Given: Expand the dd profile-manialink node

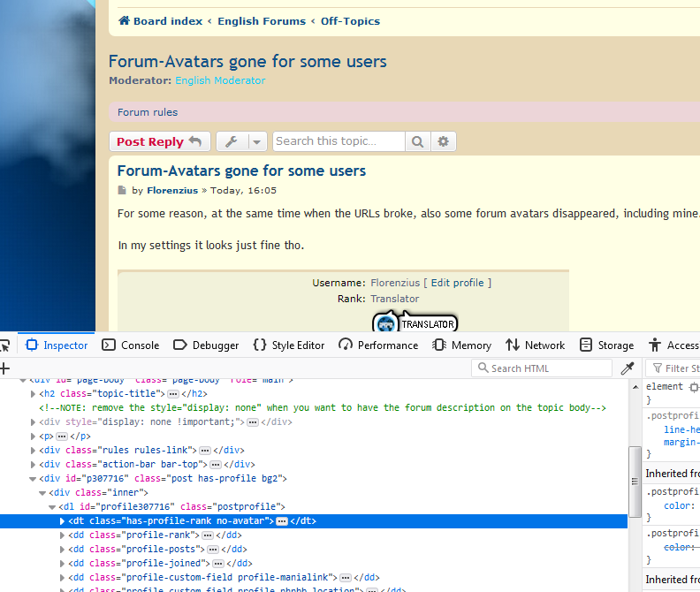Looking at the screenshot, I should point(62,578).
